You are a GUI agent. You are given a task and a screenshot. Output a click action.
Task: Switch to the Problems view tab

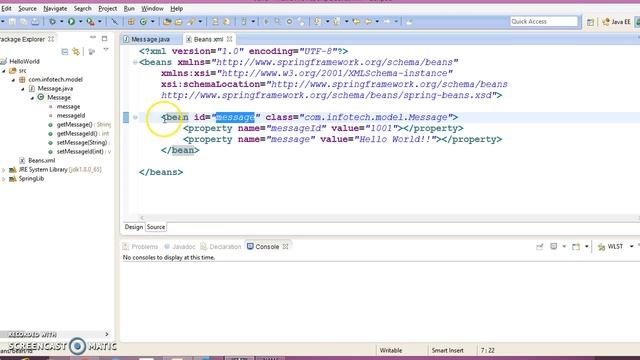[x=140, y=247]
